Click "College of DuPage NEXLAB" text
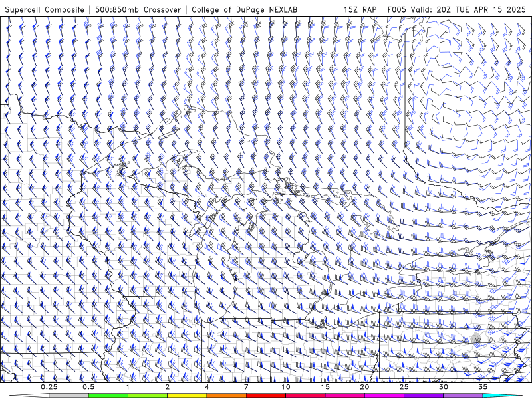Image resolution: width=532 pixels, height=399 pixels. 244,9
